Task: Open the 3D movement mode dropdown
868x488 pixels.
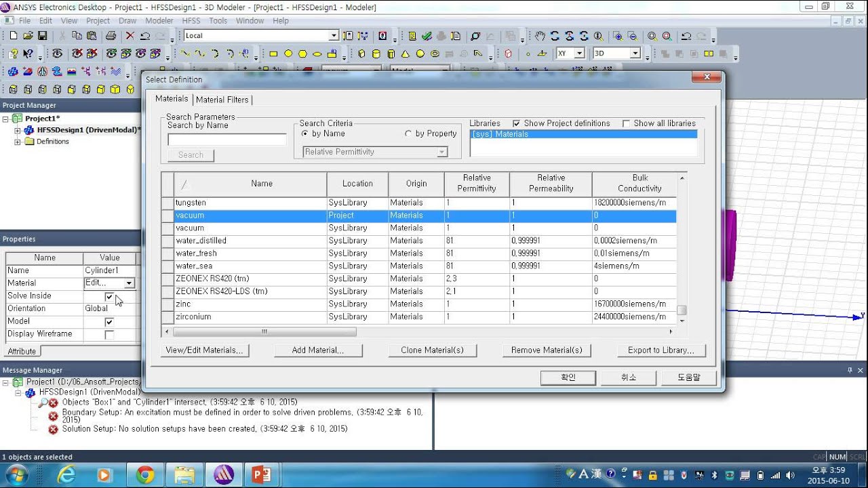Action: [x=635, y=54]
